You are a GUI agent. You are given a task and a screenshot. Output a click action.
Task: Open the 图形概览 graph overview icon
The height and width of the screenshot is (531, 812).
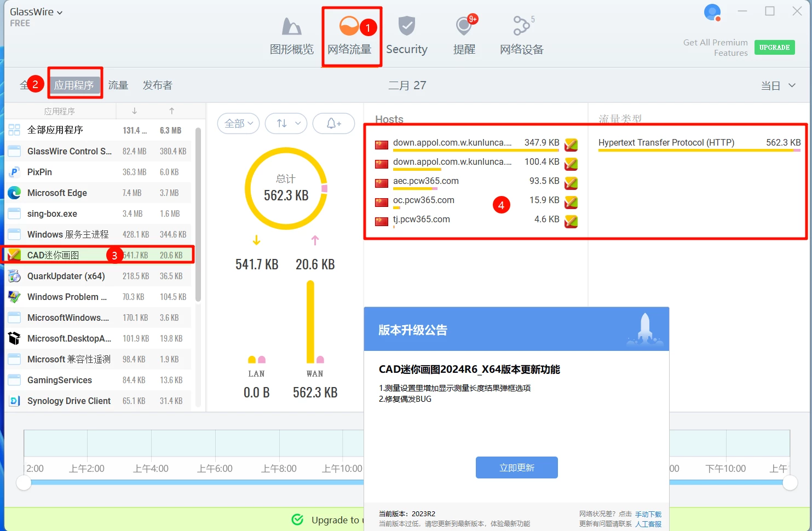[x=291, y=26]
